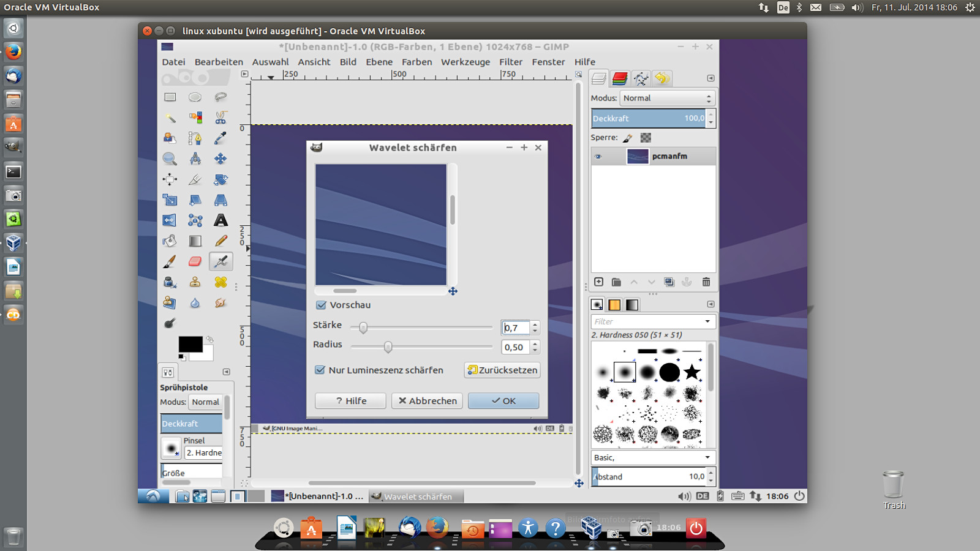The height and width of the screenshot is (551, 980).
Task: Click the Radius value input field
Action: click(515, 347)
